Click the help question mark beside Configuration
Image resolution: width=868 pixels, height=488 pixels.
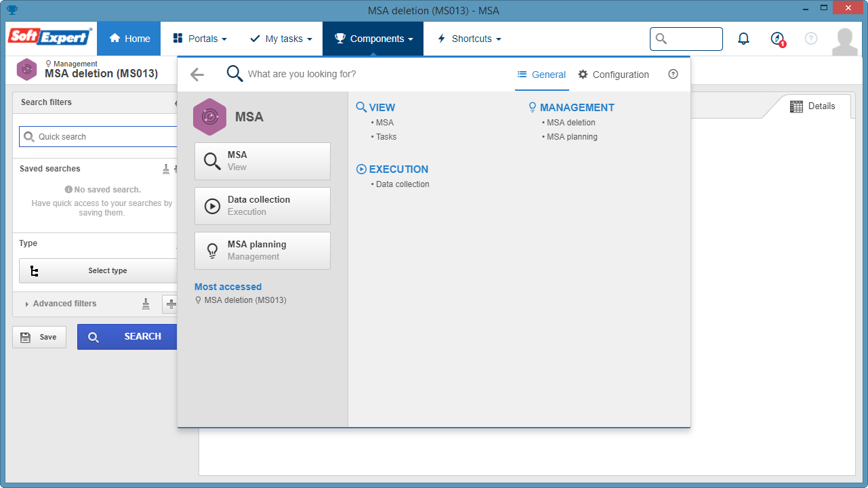click(673, 75)
